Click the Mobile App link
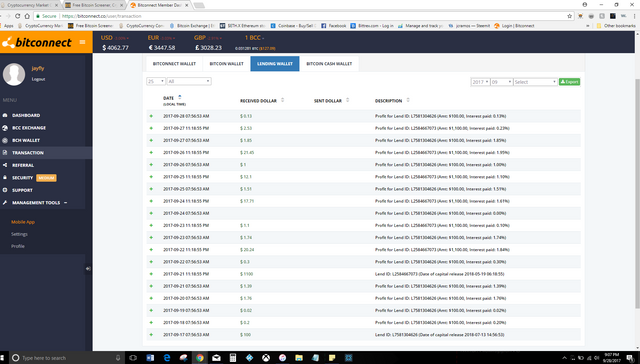Screen dimensions: 640x364 pos(23,222)
